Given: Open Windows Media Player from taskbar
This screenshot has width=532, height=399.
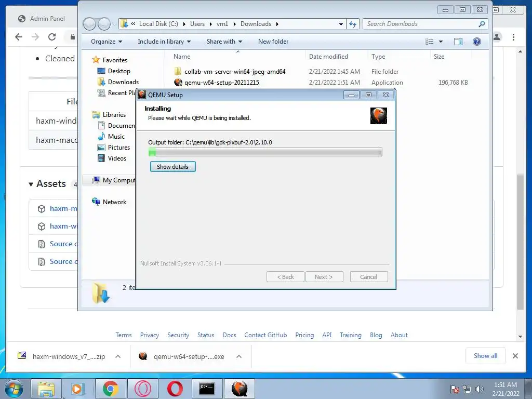Looking at the screenshot, I should [78, 389].
